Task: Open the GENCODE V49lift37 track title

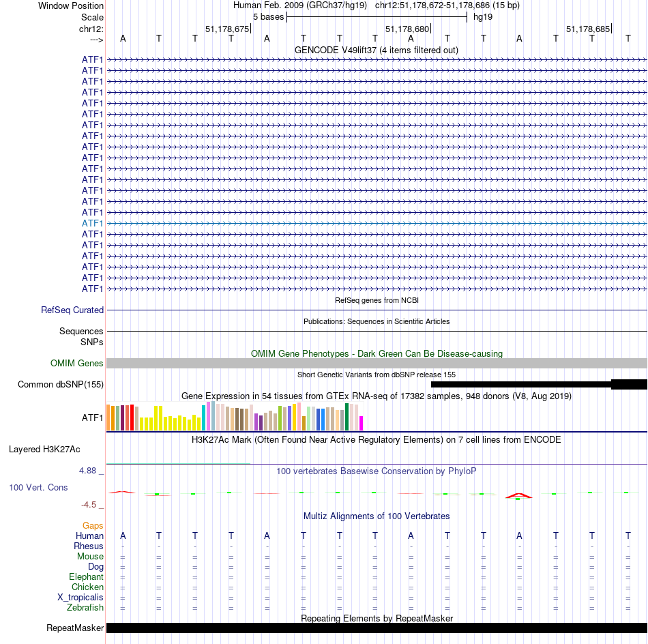Action: [376, 50]
